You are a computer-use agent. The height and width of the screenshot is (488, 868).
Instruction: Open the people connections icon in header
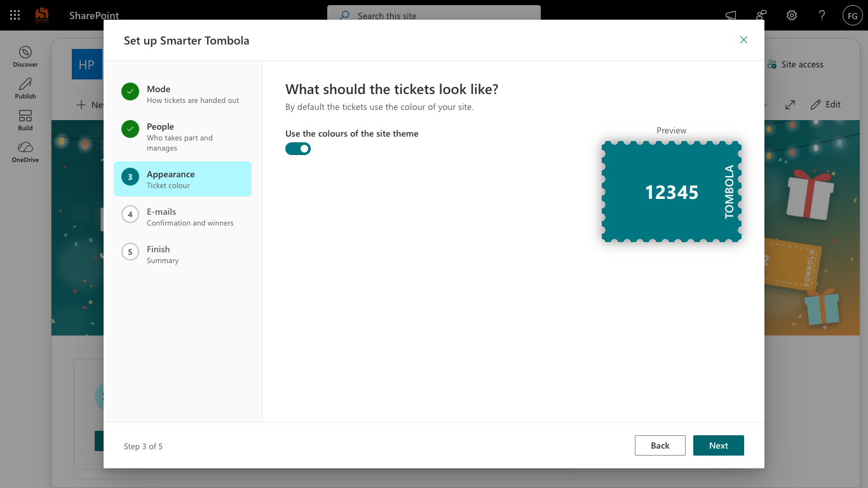761,15
